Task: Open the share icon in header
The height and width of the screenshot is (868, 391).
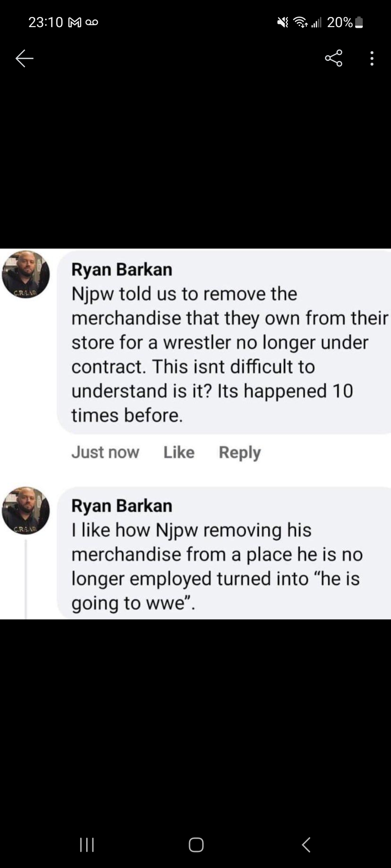Action: 333,58
